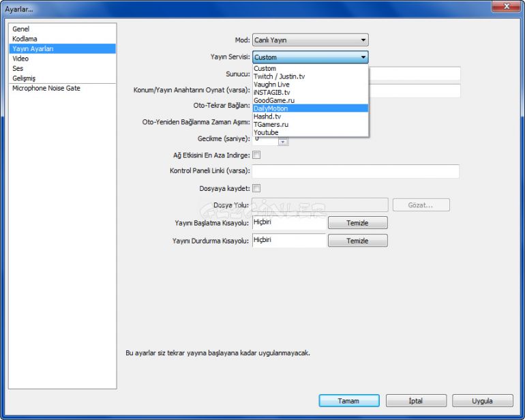Choose Hashd.tv from the list
Image resolution: width=525 pixels, height=420 pixels.
310,117
